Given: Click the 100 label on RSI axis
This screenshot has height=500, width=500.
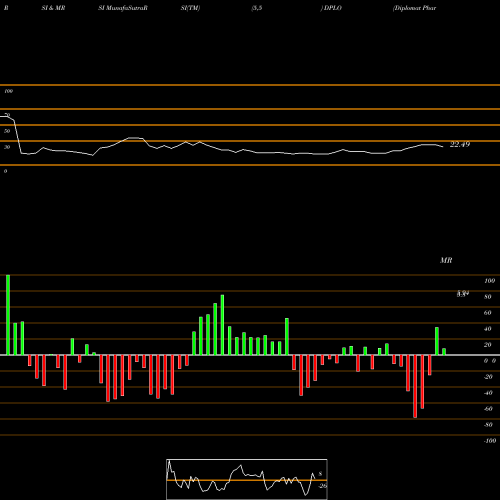Looking at the screenshot, I should click(x=8, y=91).
